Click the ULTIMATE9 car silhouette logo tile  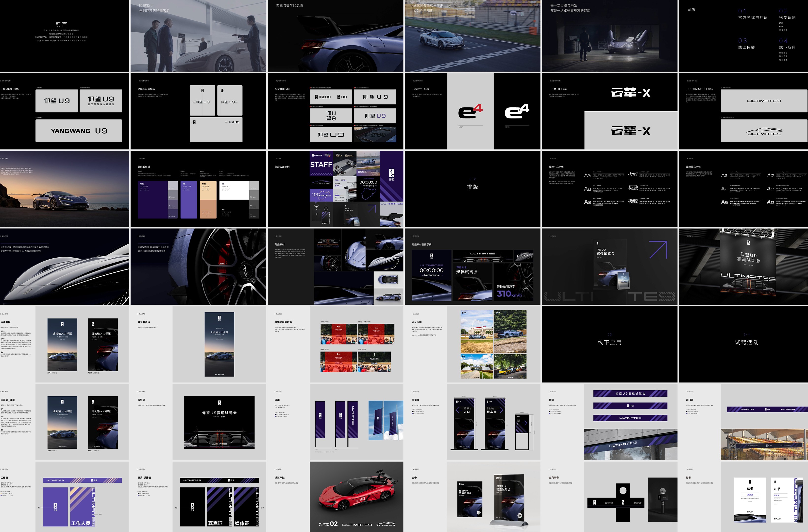(764, 131)
